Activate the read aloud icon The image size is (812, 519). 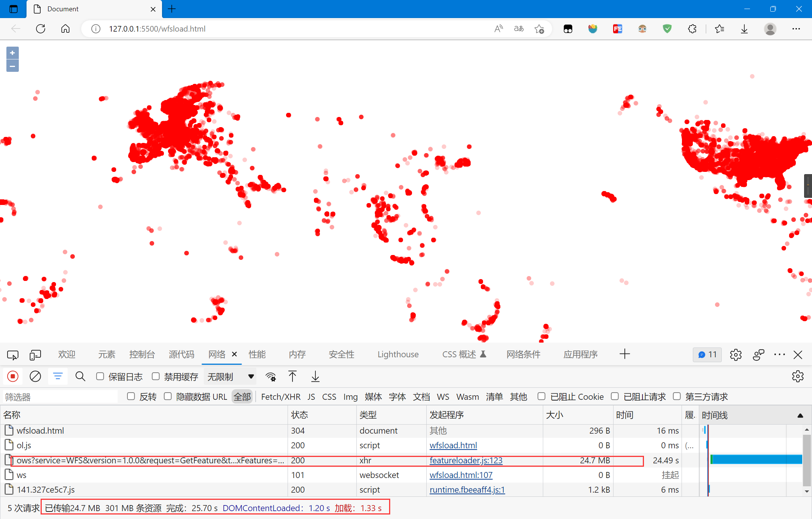point(498,29)
